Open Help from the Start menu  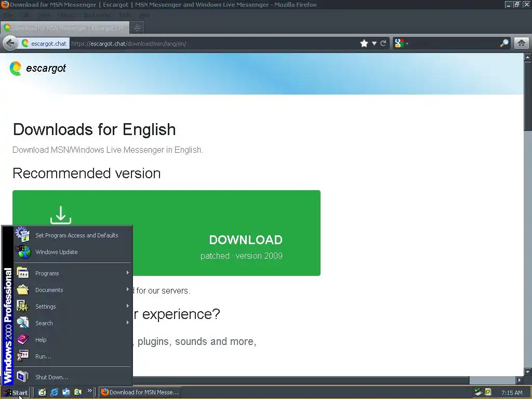(x=73, y=340)
